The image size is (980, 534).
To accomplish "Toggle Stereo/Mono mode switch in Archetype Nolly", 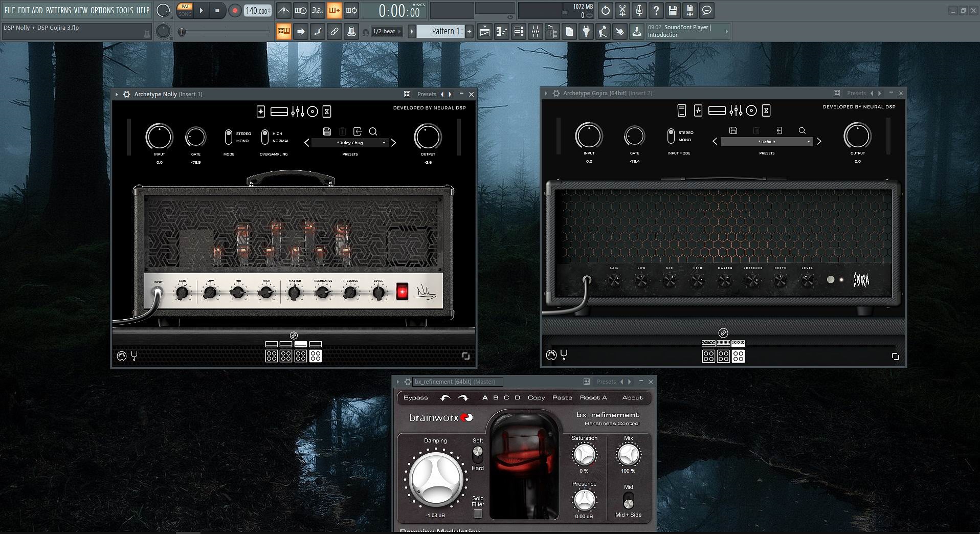I will click(229, 137).
